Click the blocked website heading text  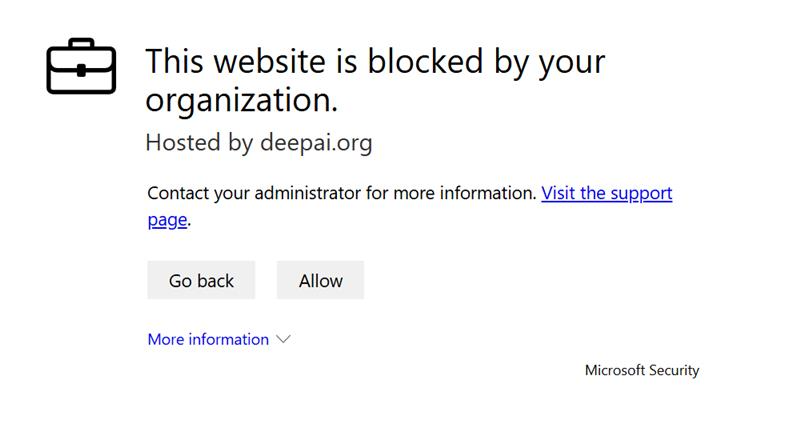coord(375,62)
